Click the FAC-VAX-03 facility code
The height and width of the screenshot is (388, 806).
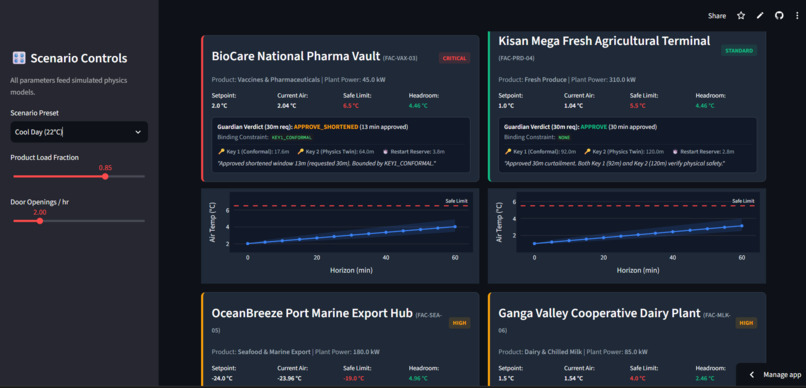click(x=400, y=59)
